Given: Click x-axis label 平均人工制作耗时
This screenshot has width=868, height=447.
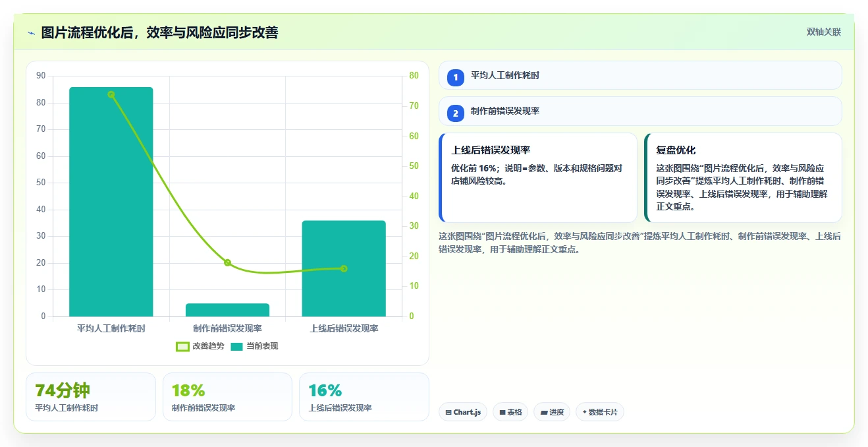Looking at the screenshot, I should (x=111, y=328).
